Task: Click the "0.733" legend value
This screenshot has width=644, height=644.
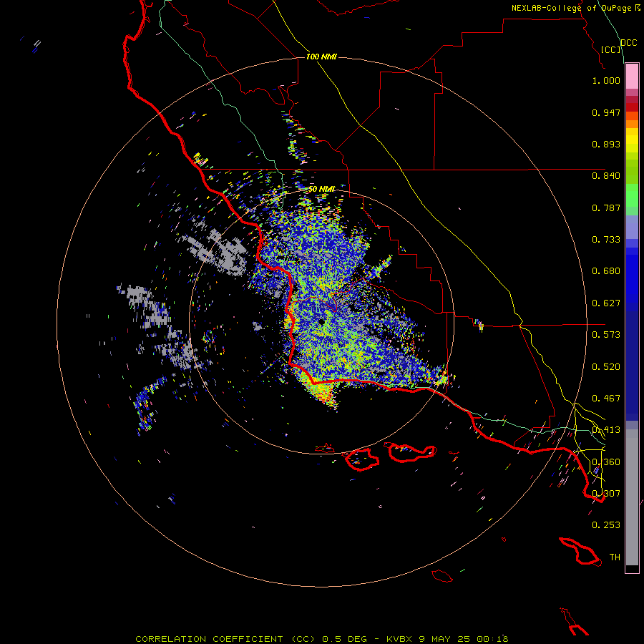Action: 606,240
